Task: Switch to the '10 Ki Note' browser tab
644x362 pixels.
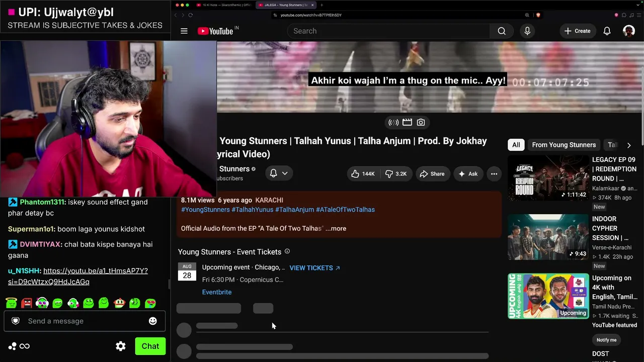Action: [x=224, y=5]
